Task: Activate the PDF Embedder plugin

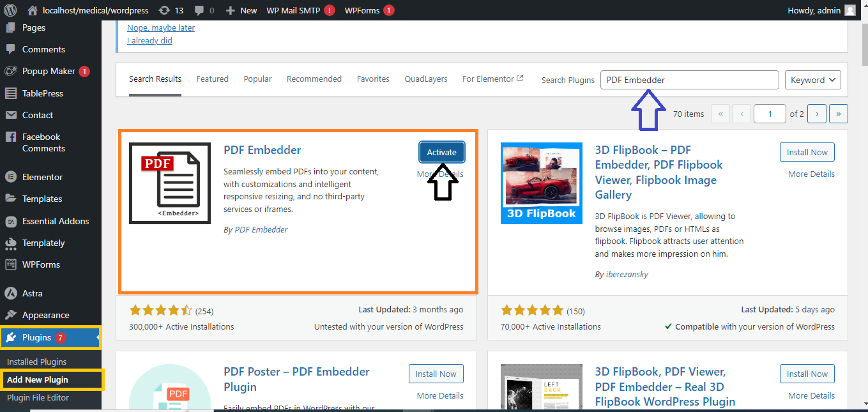Action: 442,152
